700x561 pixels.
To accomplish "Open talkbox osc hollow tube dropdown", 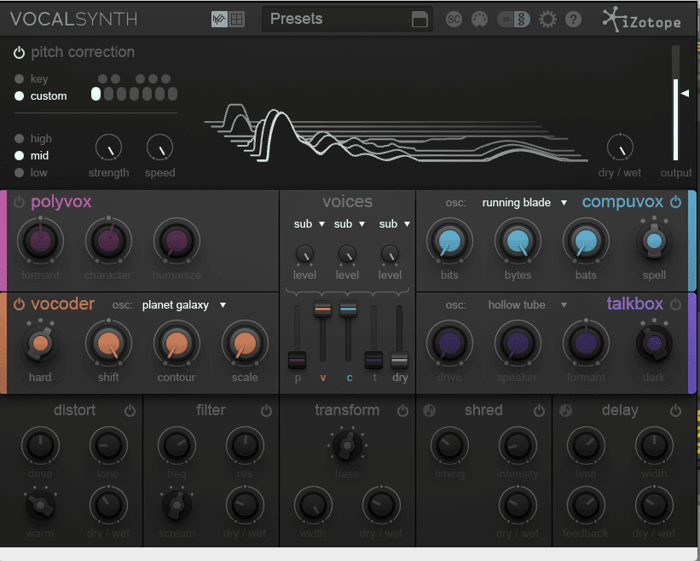I will click(527, 305).
